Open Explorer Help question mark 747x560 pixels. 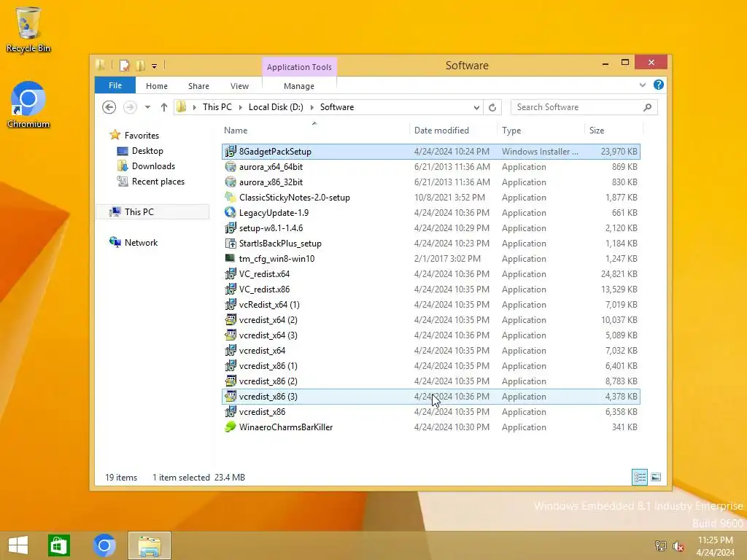pos(659,85)
